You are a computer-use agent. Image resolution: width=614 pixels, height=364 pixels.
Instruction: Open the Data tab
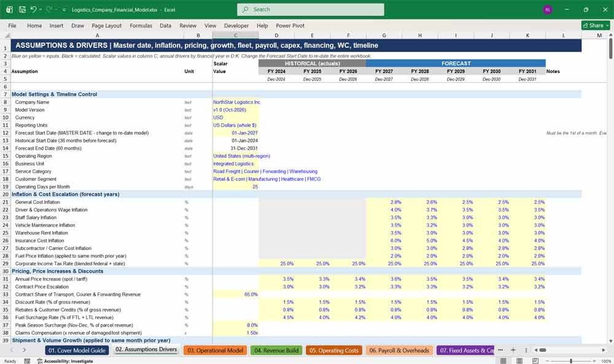tap(165, 25)
